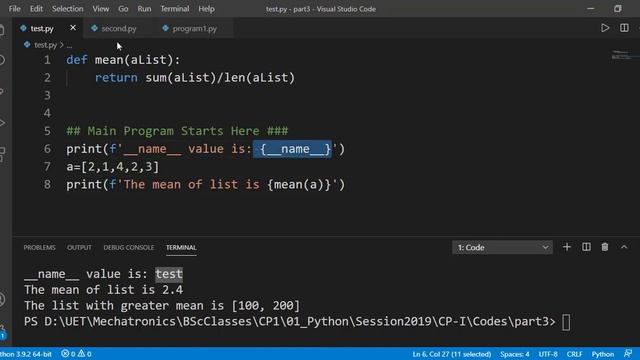Click the feedback icon in status bar
The image size is (640, 360).
(x=628, y=353)
